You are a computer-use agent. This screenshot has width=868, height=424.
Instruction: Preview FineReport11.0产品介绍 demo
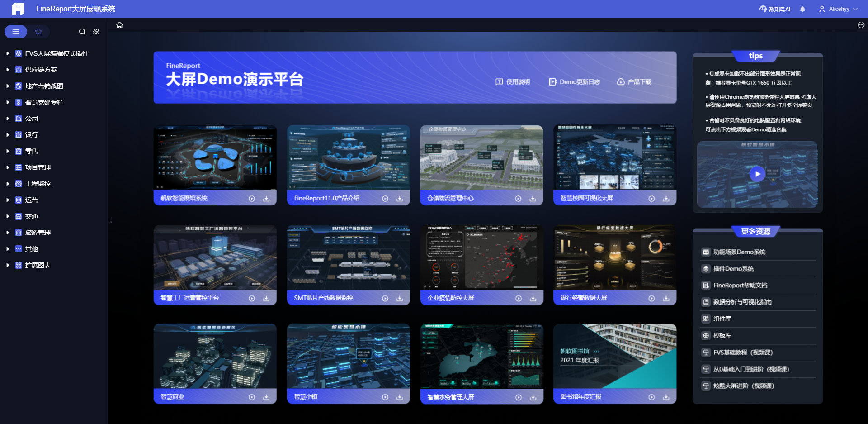[x=385, y=199]
